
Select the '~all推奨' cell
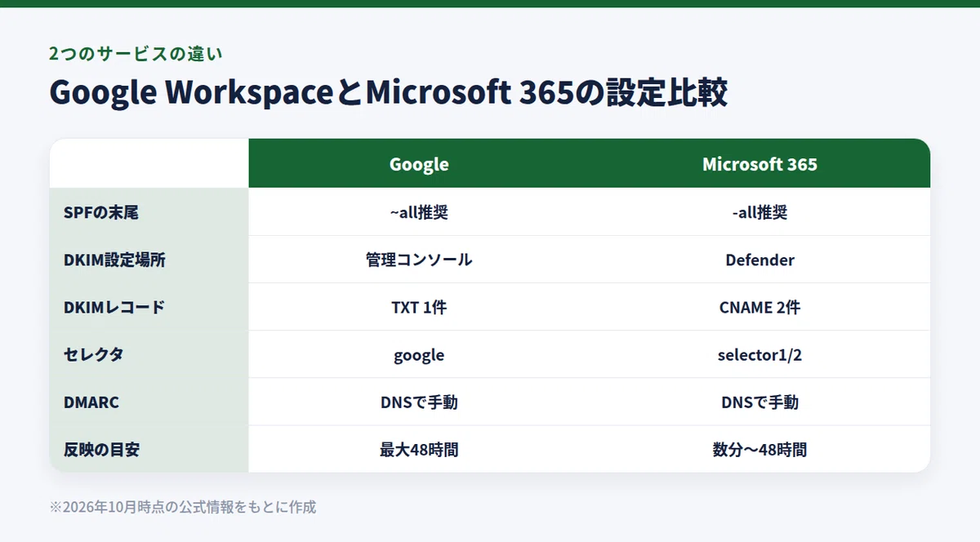click(419, 212)
